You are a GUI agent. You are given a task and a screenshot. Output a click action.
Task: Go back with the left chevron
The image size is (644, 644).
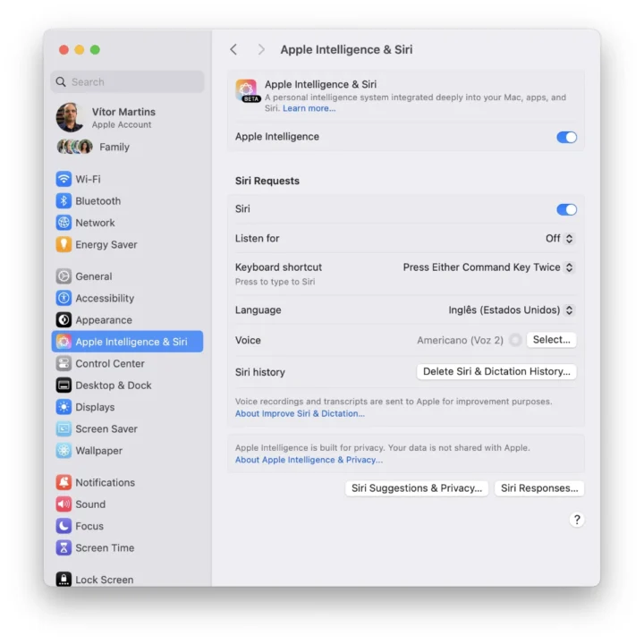(233, 49)
